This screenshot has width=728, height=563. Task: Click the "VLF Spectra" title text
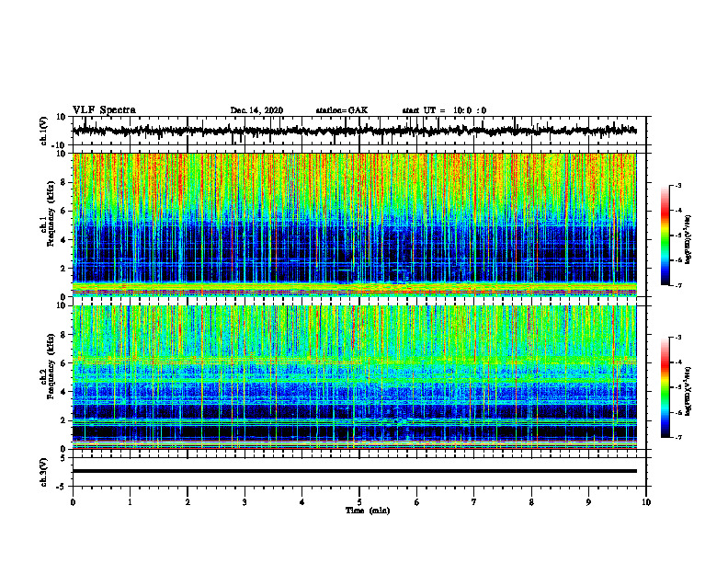click(104, 110)
